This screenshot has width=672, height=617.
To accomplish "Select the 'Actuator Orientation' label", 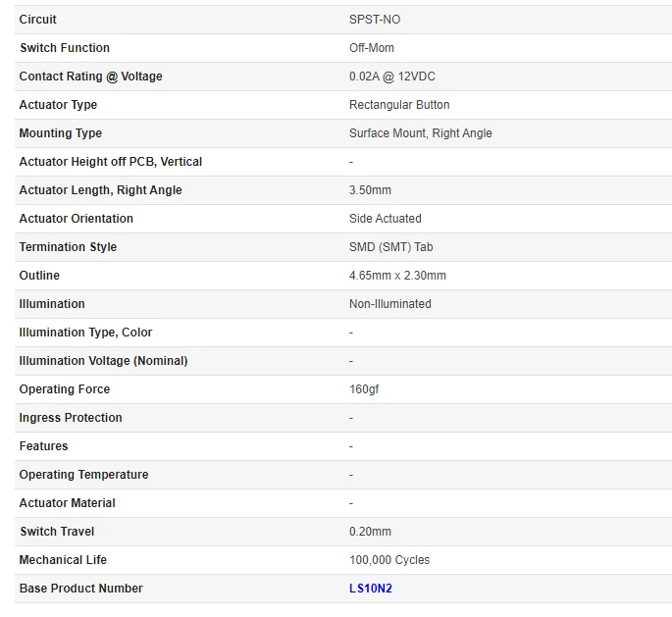I will 77,219.
